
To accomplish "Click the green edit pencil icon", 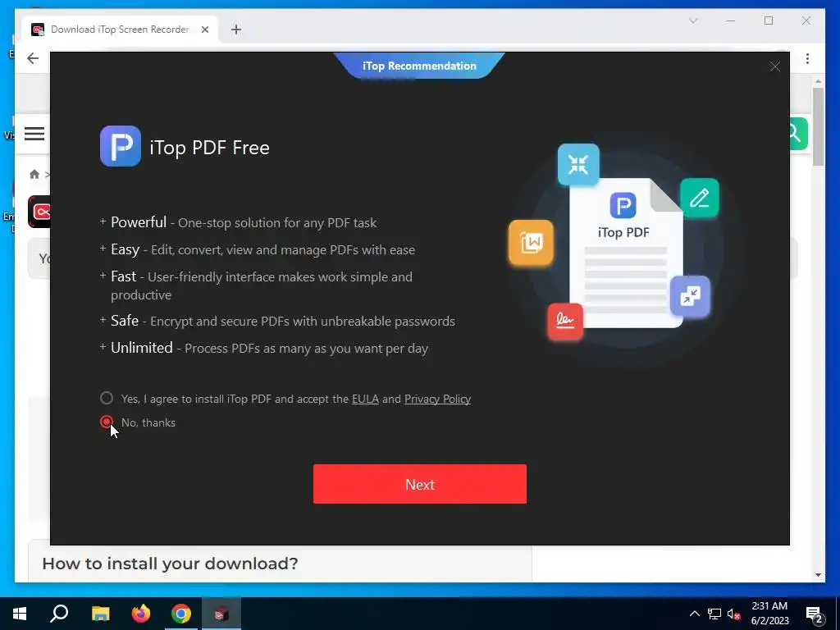I will pyautogui.click(x=699, y=199).
